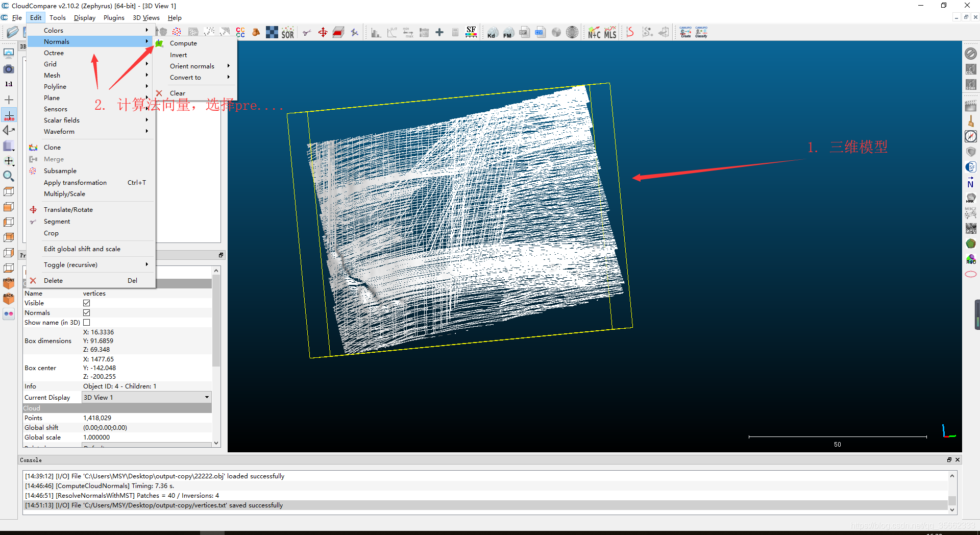Open the Tools menu
980x535 pixels.
pos(58,18)
